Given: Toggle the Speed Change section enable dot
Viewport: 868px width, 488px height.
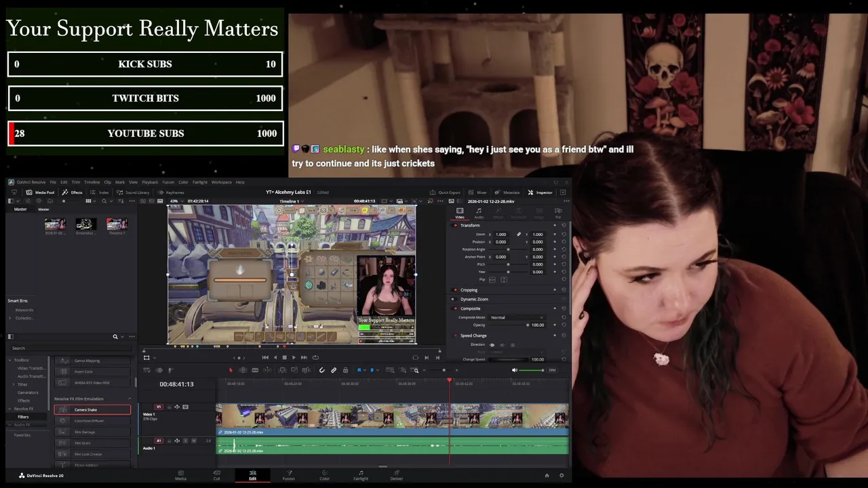Looking at the screenshot, I should tap(456, 335).
